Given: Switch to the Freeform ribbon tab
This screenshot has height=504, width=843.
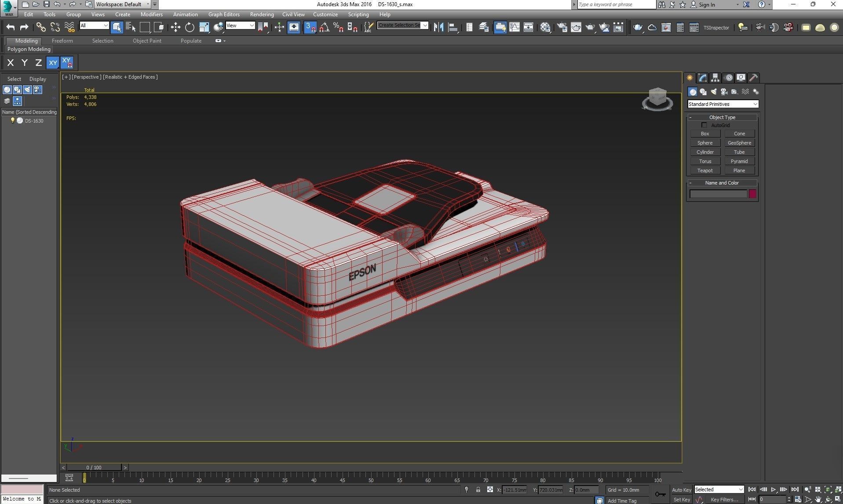Looking at the screenshot, I should (x=62, y=41).
